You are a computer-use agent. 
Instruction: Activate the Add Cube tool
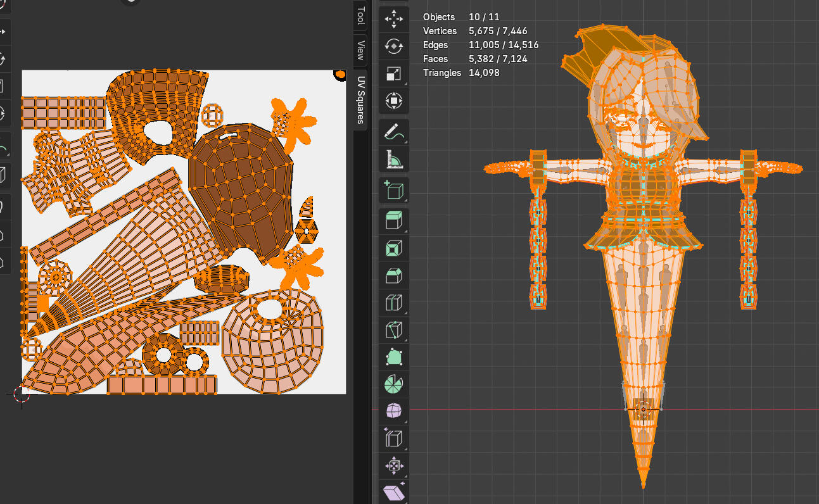tap(393, 190)
